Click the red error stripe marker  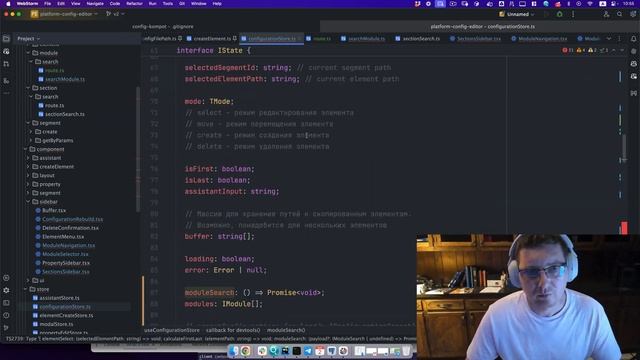(624, 228)
